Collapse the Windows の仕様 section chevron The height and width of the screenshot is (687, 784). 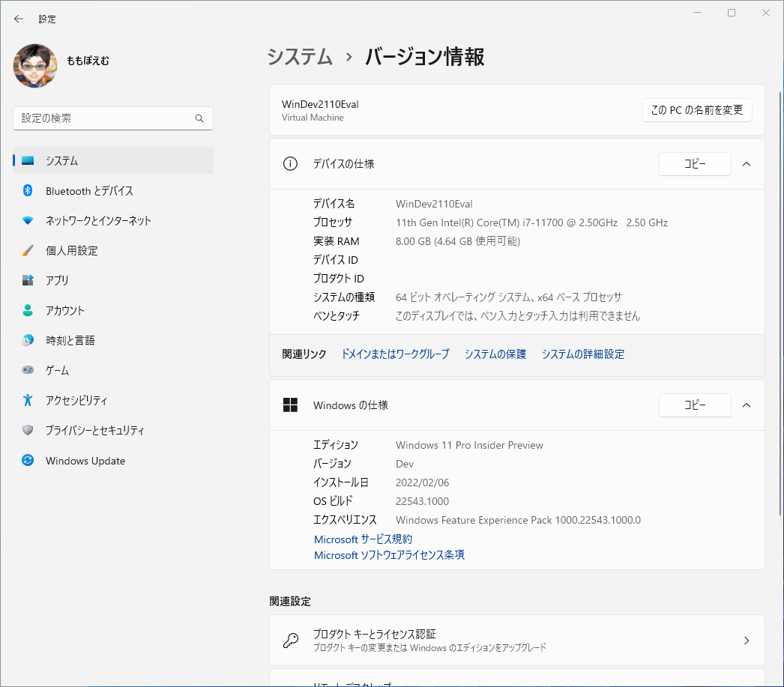[x=747, y=405]
